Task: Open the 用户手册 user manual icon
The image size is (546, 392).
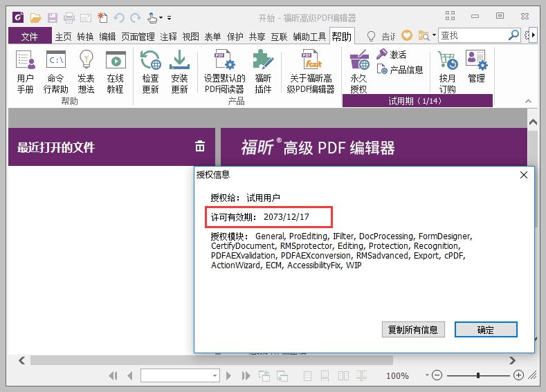Action: tap(26, 60)
